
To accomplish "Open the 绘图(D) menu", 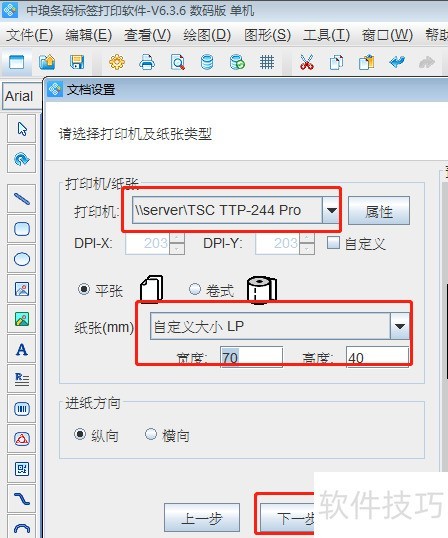I will 207,35.
